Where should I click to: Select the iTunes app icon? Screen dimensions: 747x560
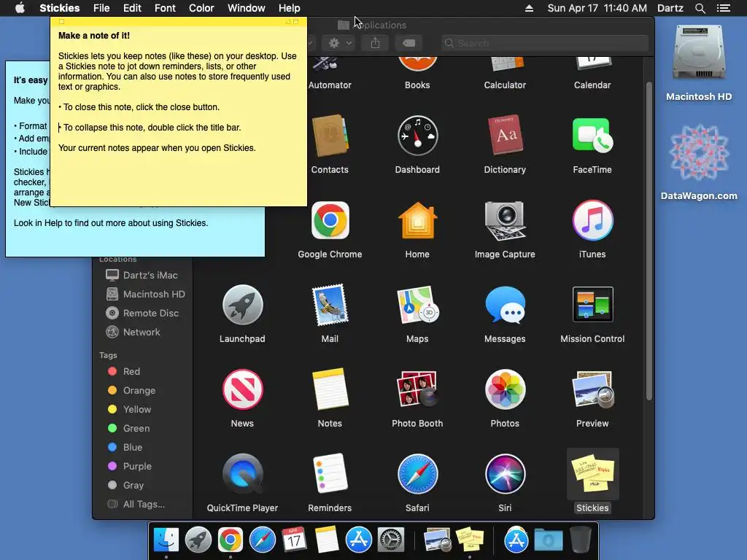coord(592,220)
